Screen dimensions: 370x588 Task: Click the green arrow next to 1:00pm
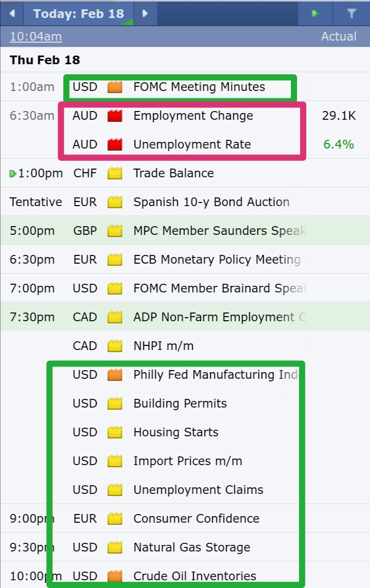(13, 174)
